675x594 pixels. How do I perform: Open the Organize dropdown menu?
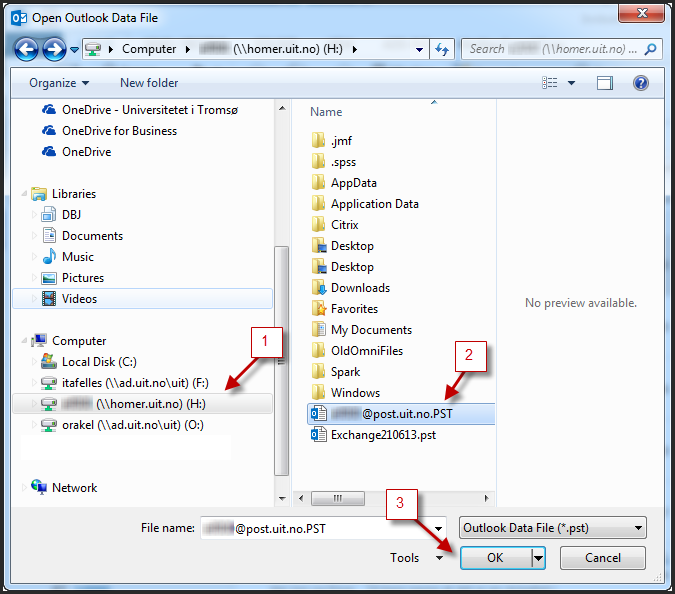click(59, 83)
